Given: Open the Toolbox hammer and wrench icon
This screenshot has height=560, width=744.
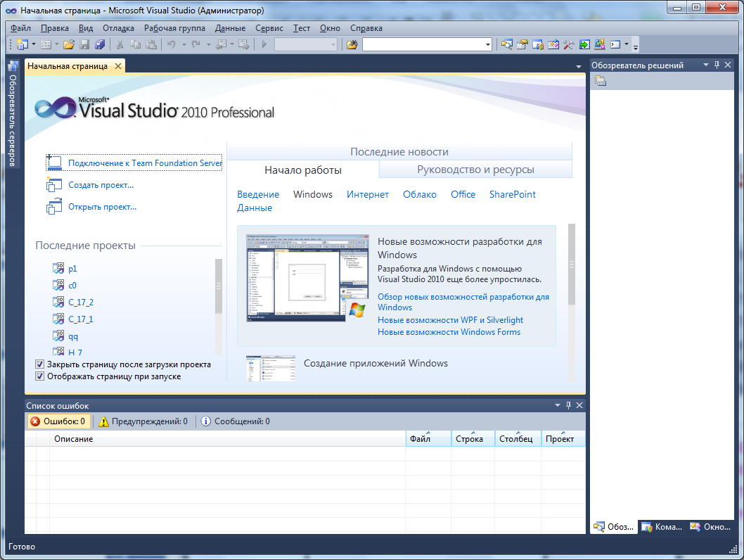Looking at the screenshot, I should click(568, 44).
